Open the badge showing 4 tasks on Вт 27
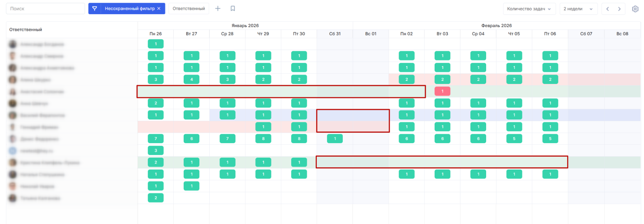The image size is (644, 224). [191, 80]
